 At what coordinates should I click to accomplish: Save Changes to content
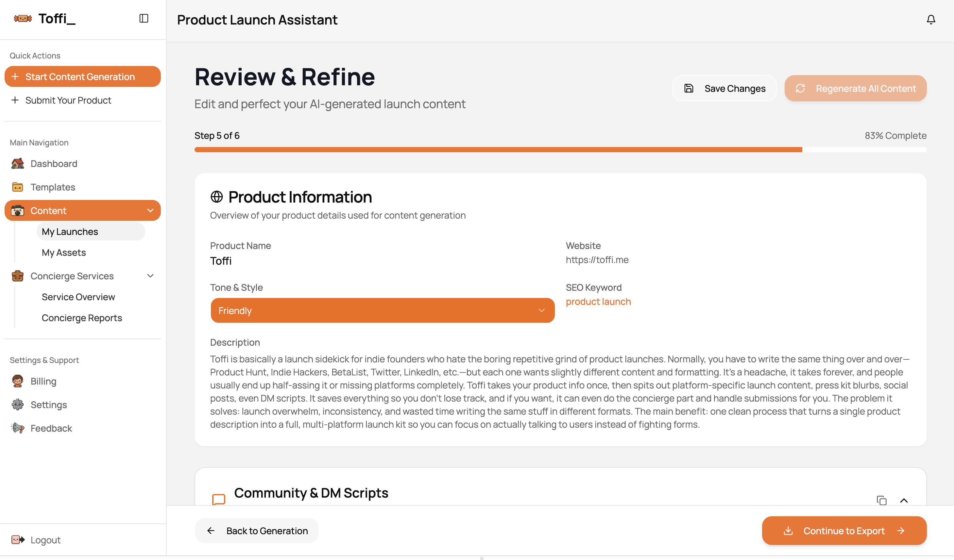tap(724, 88)
